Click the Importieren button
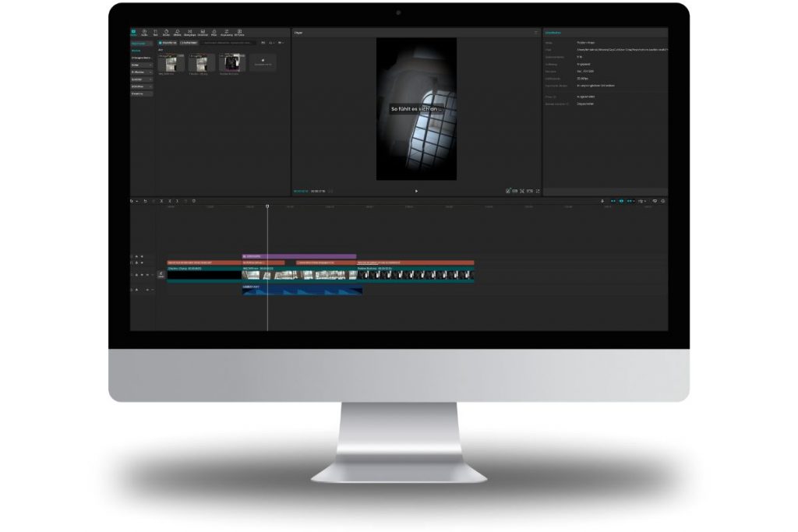 coord(168,43)
